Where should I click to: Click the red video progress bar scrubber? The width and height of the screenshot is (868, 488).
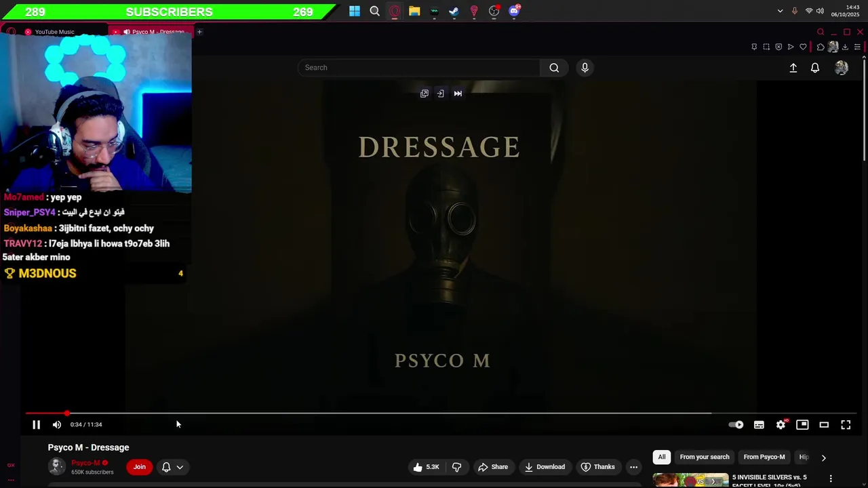66,413
